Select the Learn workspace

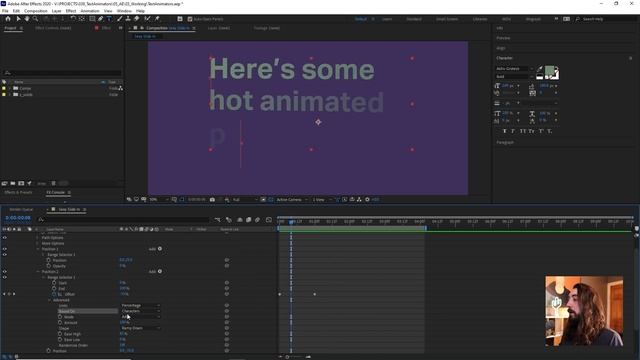click(x=387, y=19)
